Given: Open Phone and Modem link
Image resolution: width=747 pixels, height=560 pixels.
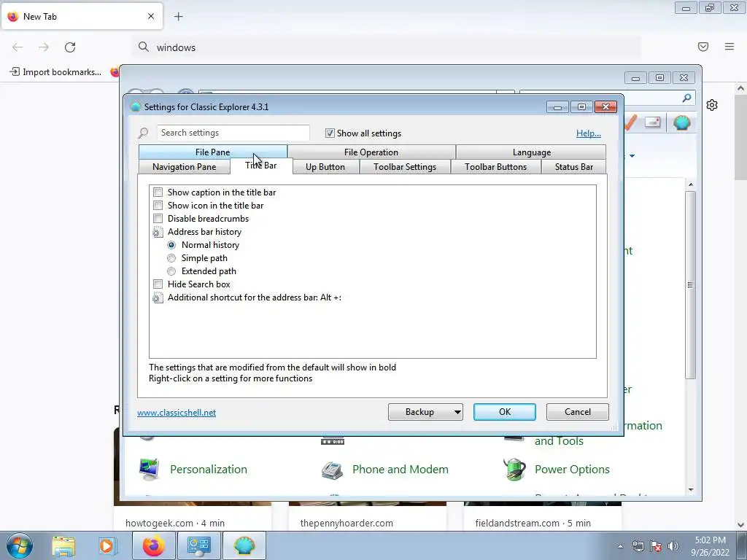Looking at the screenshot, I should [x=400, y=469].
